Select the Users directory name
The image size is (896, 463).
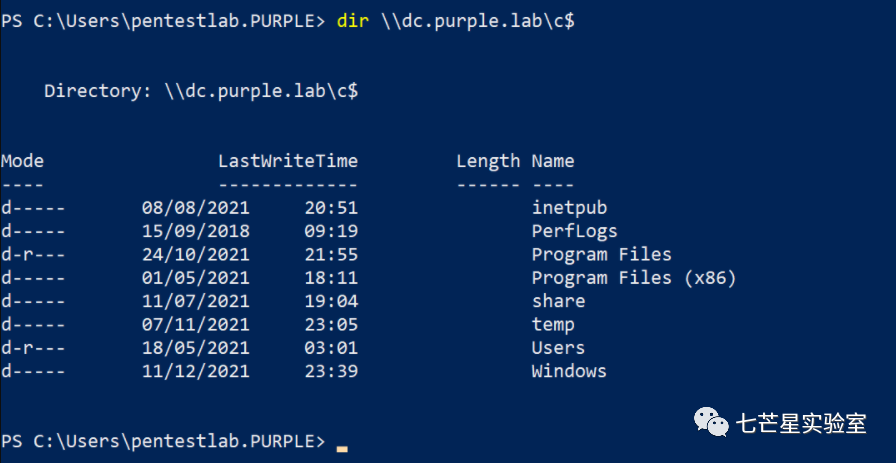558,348
